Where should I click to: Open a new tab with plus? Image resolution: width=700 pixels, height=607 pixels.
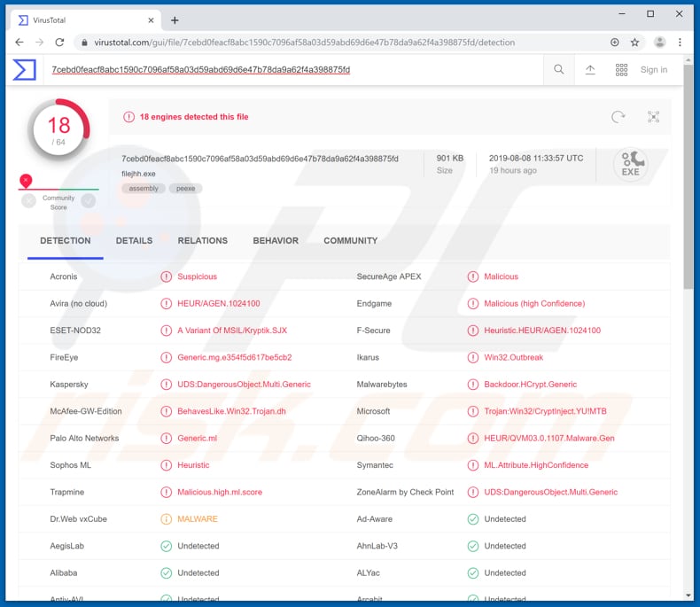click(x=175, y=20)
